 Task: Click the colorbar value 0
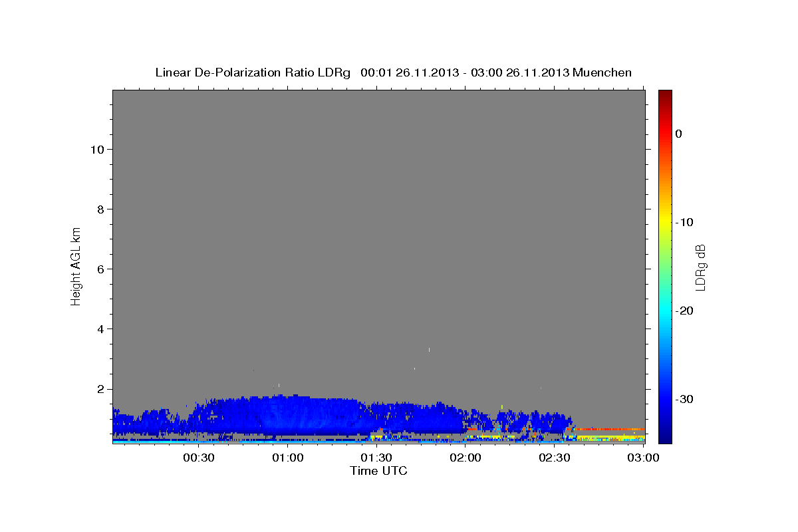point(679,134)
